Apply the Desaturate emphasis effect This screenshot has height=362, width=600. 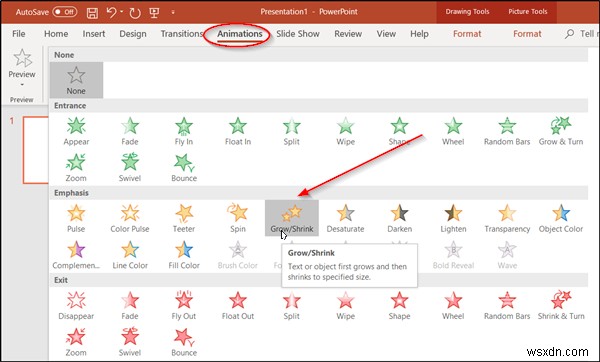[345, 219]
